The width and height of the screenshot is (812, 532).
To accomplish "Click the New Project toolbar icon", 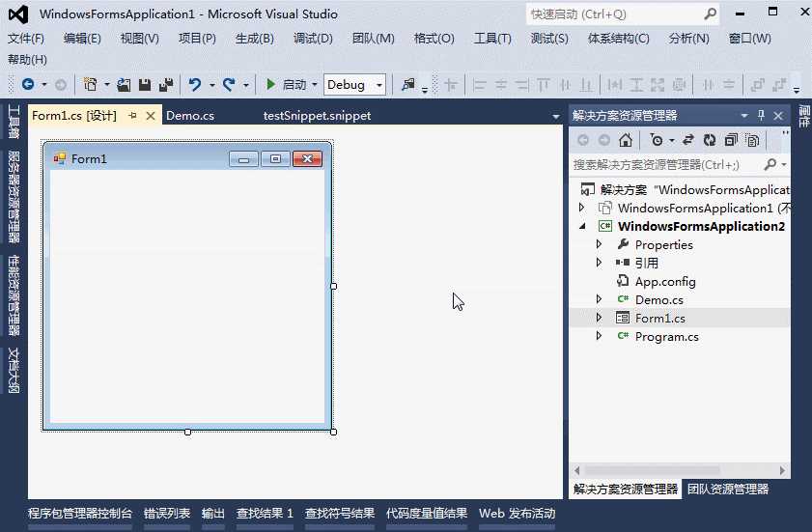I will (91, 84).
